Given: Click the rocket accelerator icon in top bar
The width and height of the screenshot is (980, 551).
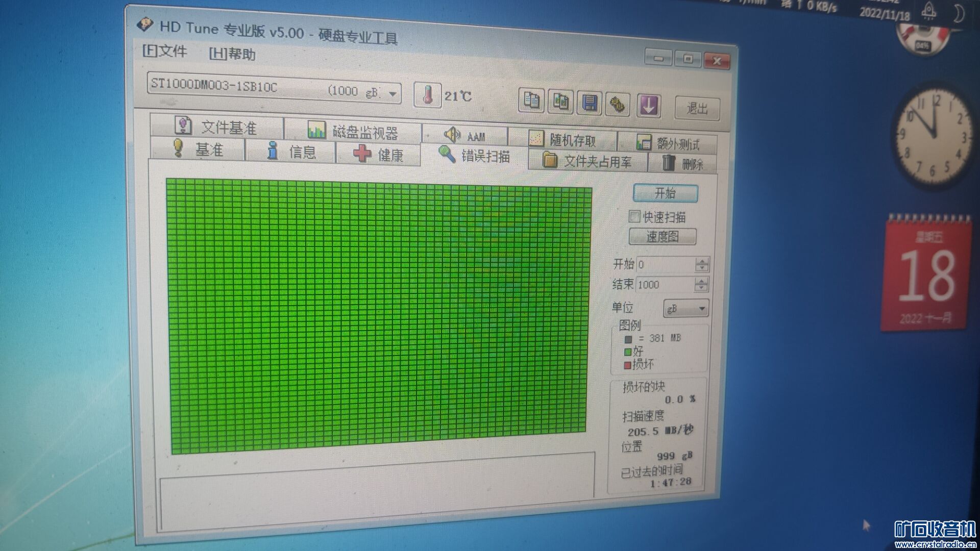Looking at the screenshot, I should tap(929, 10).
